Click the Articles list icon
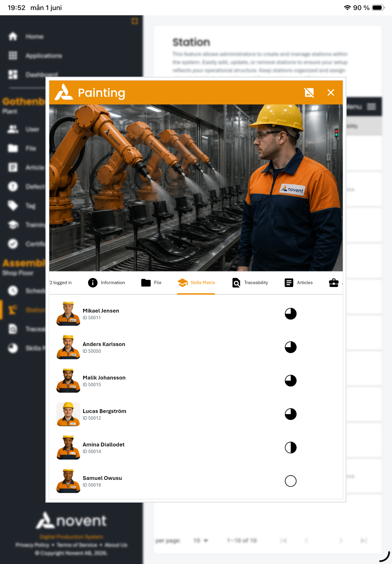392x564 pixels. [x=289, y=283]
